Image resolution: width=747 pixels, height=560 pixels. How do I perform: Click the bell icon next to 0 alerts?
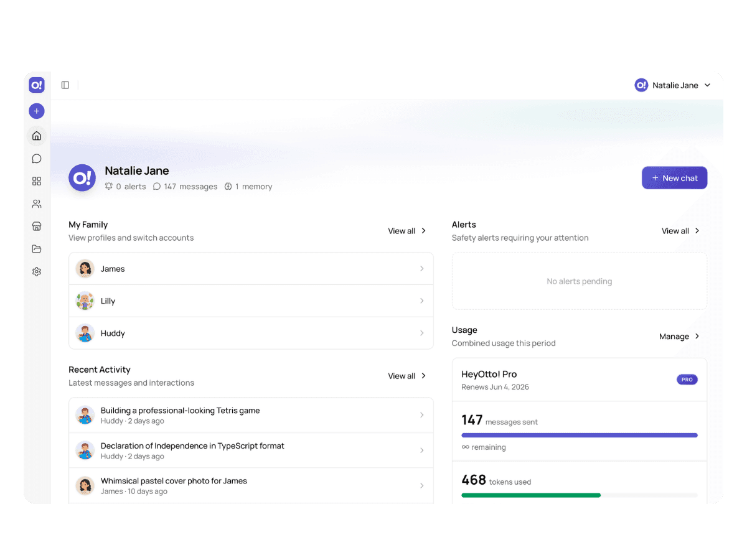pos(109,187)
